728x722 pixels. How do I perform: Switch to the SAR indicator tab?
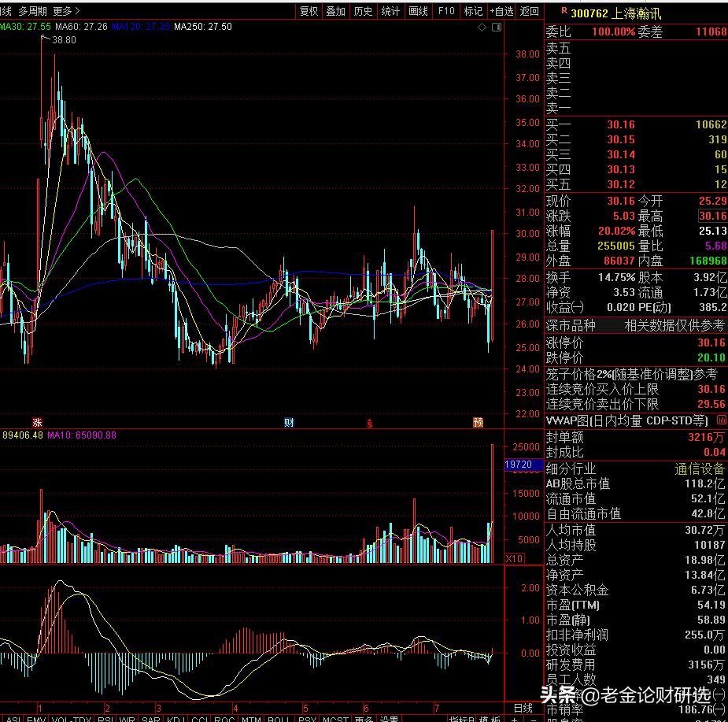(151, 718)
